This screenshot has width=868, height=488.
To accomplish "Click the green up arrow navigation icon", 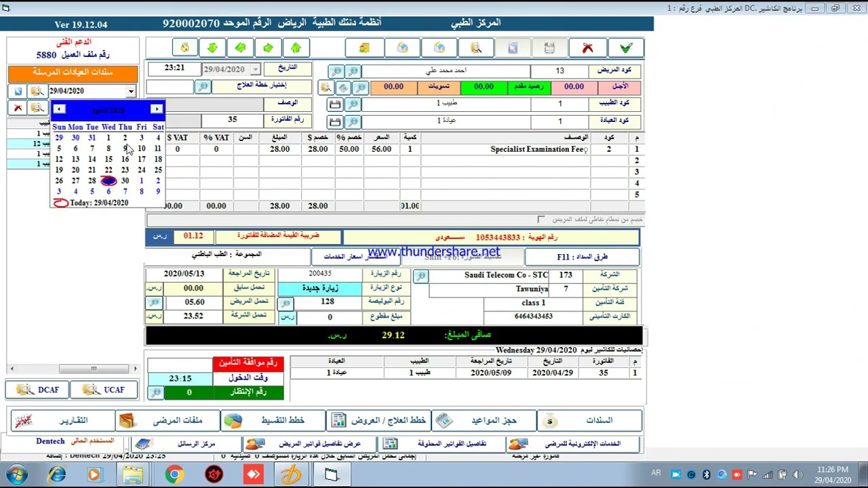I will tap(296, 48).
